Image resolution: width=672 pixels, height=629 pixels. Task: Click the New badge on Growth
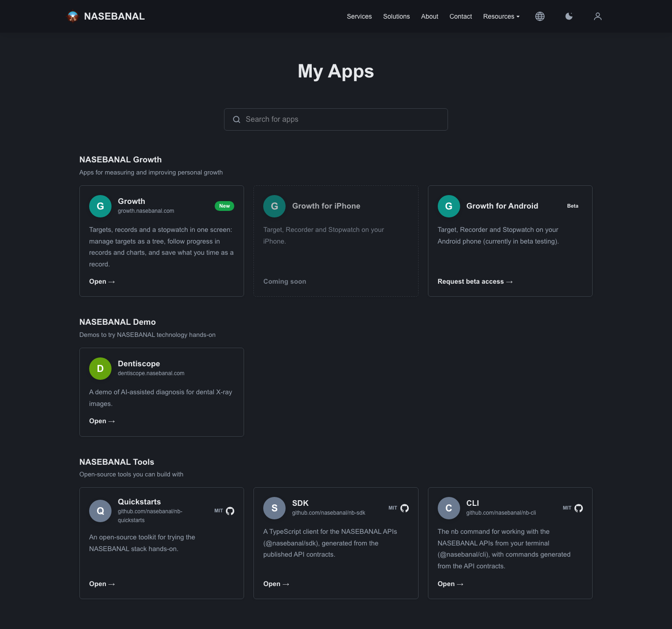224,206
